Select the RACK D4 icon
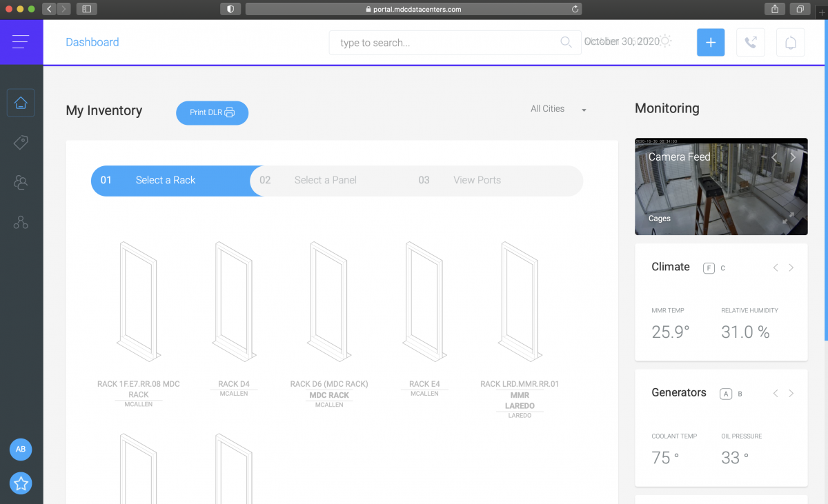828x504 pixels. point(234,301)
